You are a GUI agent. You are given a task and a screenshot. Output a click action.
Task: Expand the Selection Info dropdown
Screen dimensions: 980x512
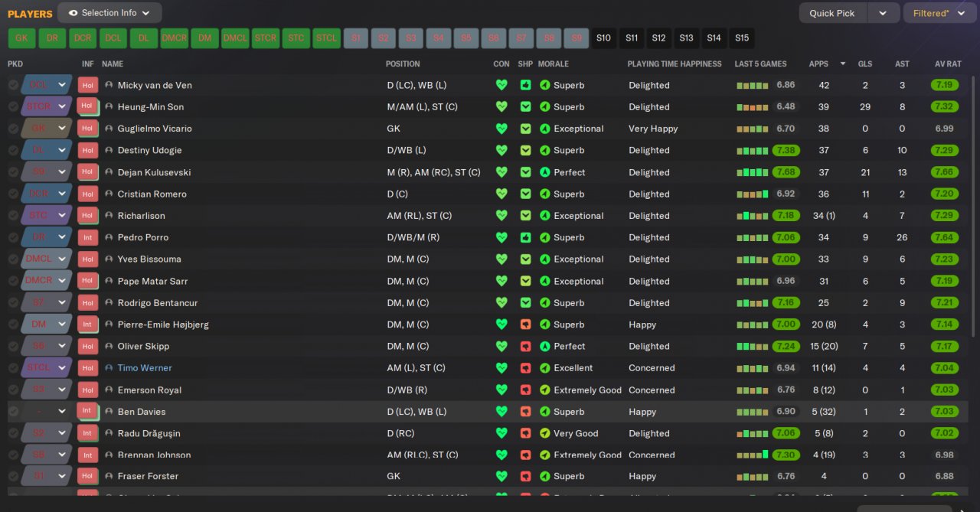[147, 13]
